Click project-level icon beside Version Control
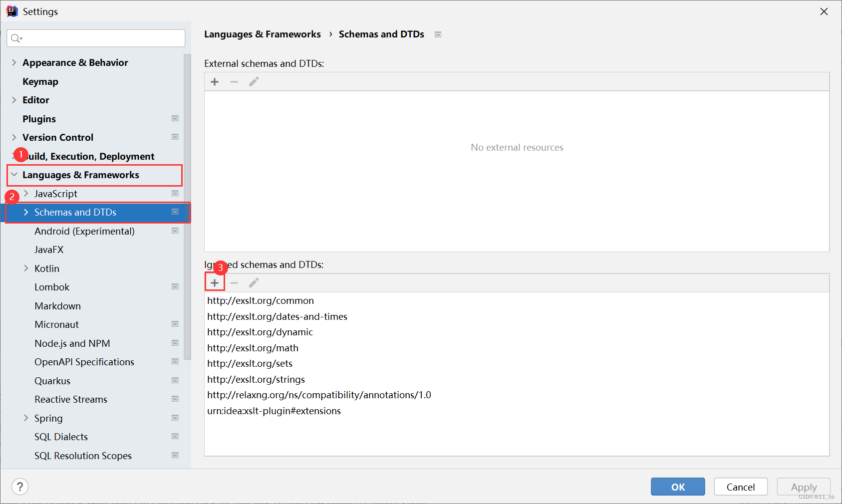Viewport: 842px width, 504px height. [x=175, y=137]
